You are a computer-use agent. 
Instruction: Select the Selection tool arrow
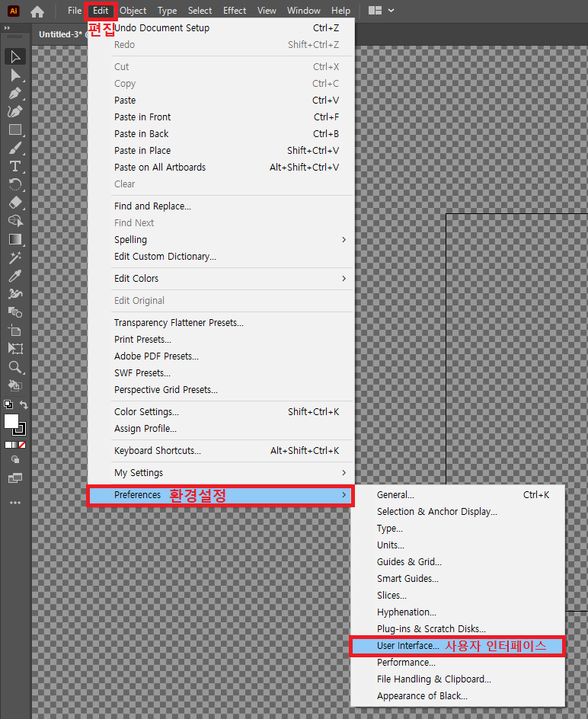click(x=15, y=56)
